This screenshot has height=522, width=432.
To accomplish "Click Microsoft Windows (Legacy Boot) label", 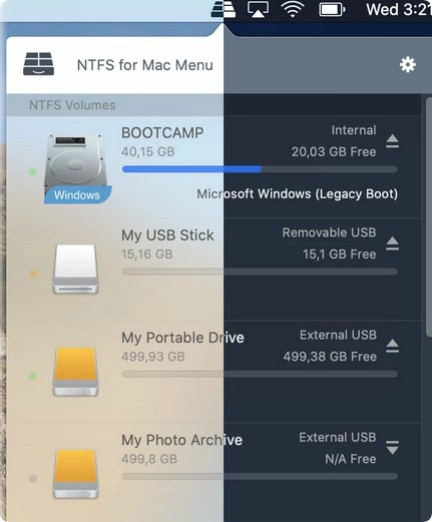I will (297, 194).
